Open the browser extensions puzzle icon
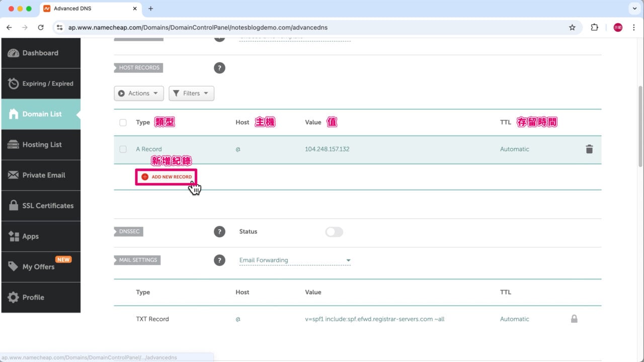644x362 pixels. (594, 28)
